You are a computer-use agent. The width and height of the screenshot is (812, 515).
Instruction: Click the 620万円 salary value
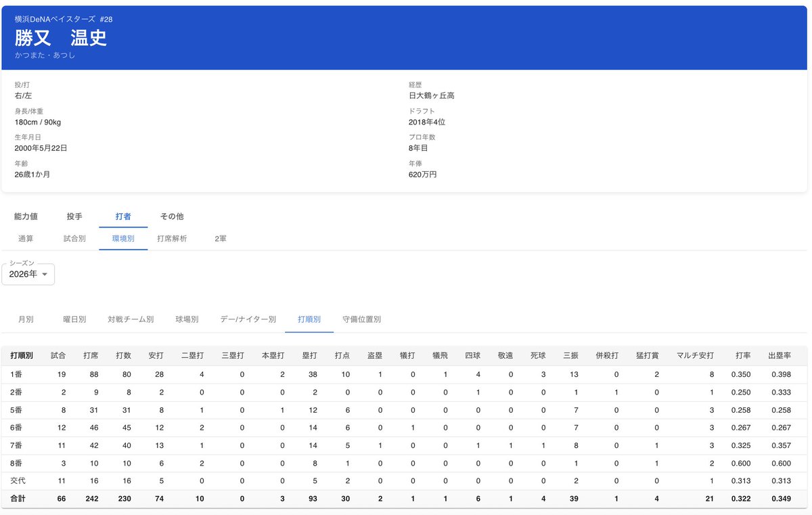(423, 175)
